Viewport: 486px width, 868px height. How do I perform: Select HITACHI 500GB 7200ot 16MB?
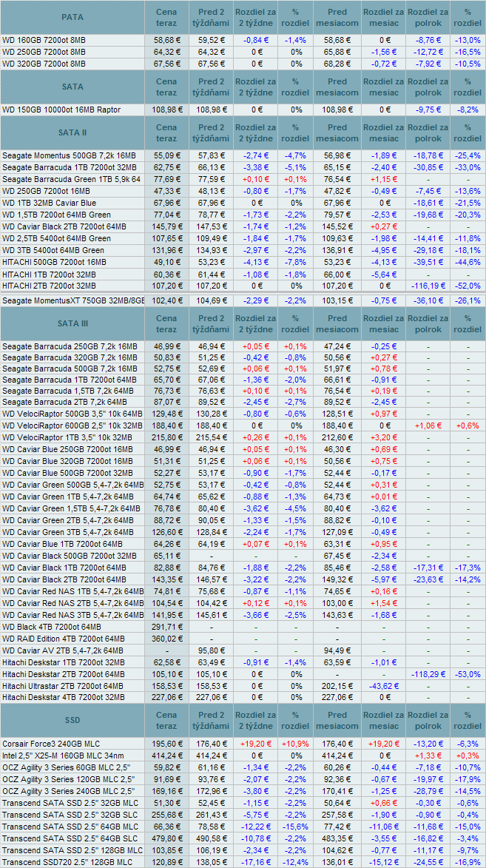[x=54, y=262]
